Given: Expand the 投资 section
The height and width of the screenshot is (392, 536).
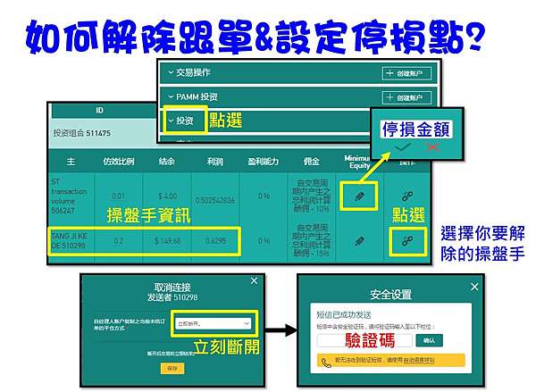Looking at the screenshot, I should [x=181, y=121].
